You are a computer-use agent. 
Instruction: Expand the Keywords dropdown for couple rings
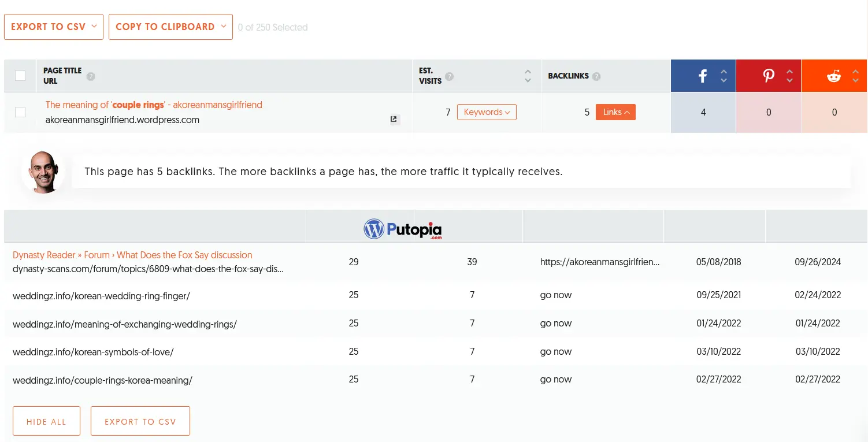(487, 112)
